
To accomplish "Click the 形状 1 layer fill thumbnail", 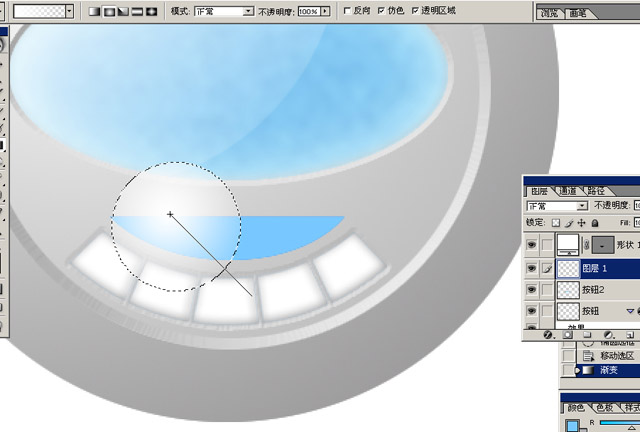I will pos(568,245).
